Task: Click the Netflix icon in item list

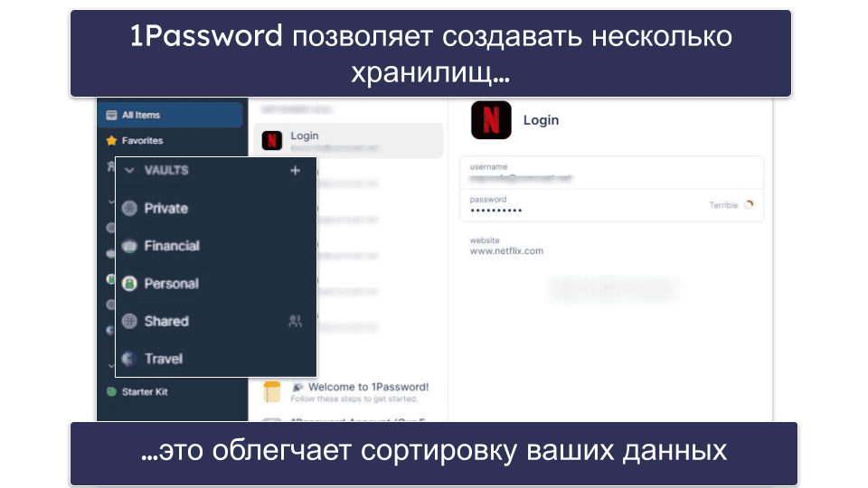Action: tap(272, 141)
